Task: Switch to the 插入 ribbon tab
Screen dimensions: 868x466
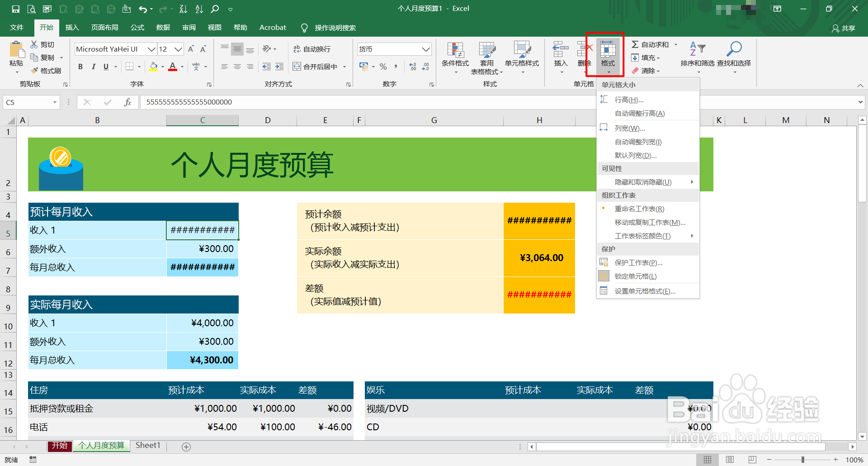Action: (72, 27)
